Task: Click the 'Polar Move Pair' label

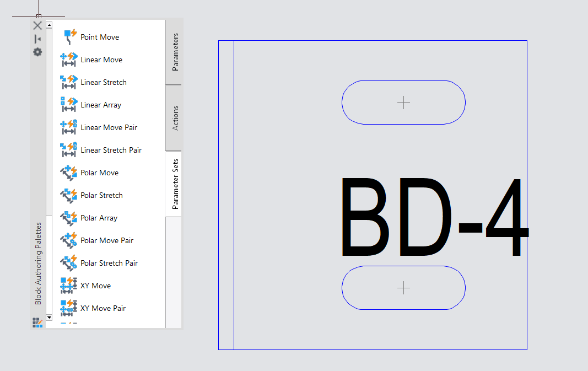Action: (x=107, y=240)
